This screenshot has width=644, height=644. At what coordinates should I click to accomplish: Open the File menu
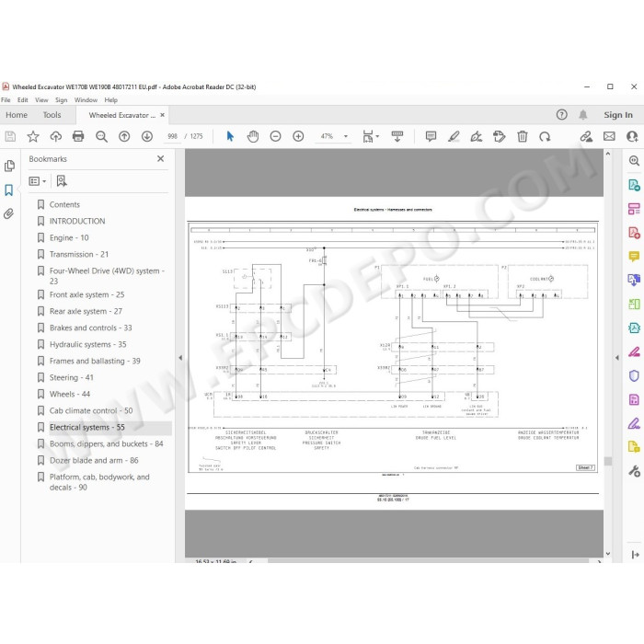[6, 99]
